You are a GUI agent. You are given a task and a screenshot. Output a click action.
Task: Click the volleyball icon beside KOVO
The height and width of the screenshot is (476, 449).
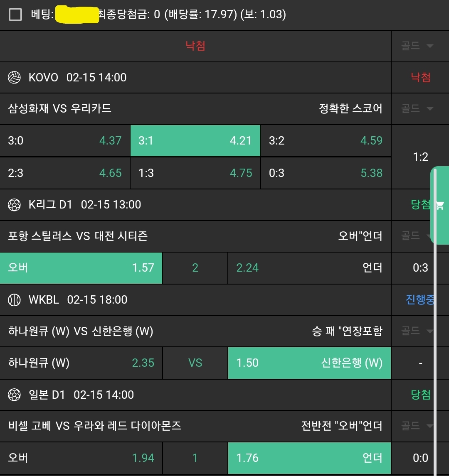(15, 78)
